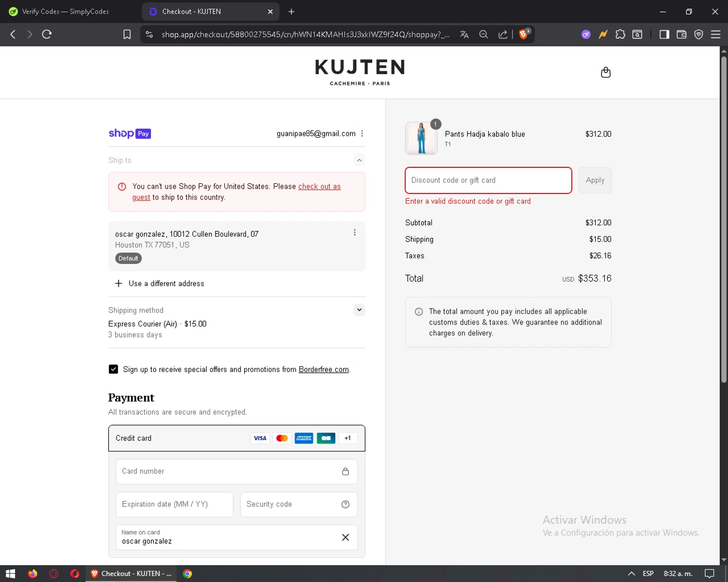Apply the discount code
This screenshot has width=728, height=582.
[x=595, y=180]
